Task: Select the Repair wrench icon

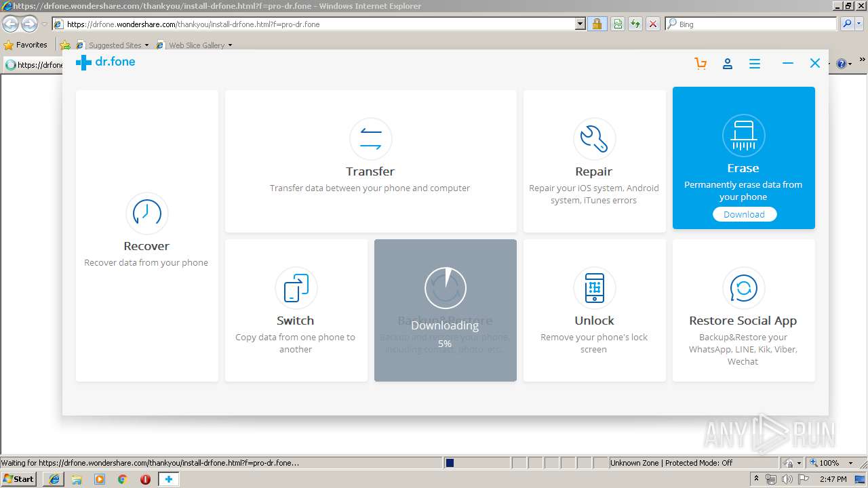Action: tap(595, 138)
